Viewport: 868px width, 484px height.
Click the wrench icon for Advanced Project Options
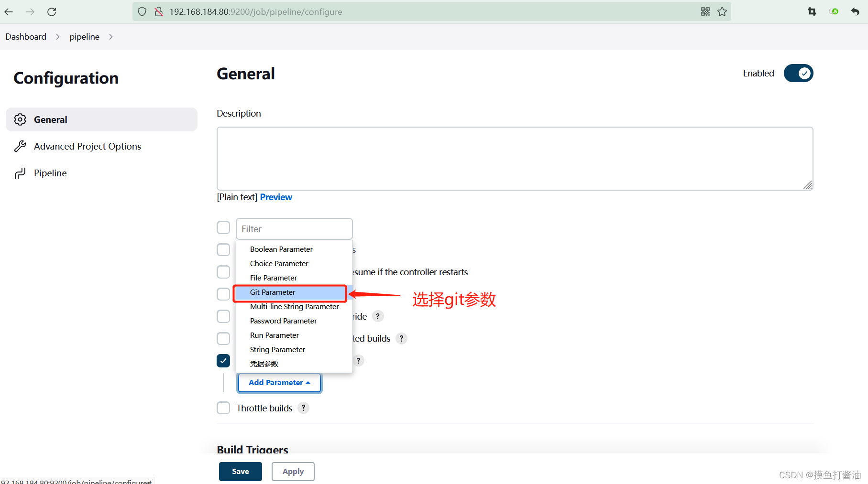tap(20, 146)
